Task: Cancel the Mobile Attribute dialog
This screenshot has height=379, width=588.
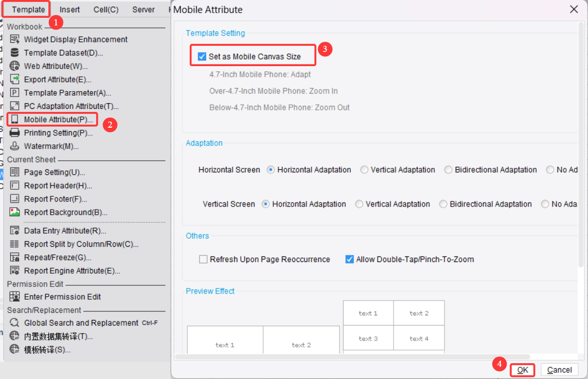Action: [559, 370]
